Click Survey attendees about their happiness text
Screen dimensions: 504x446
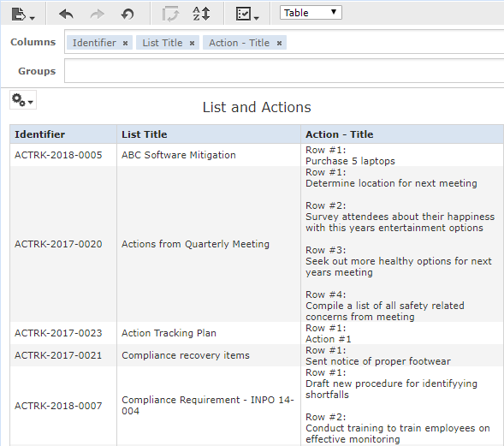pyautogui.click(x=400, y=223)
